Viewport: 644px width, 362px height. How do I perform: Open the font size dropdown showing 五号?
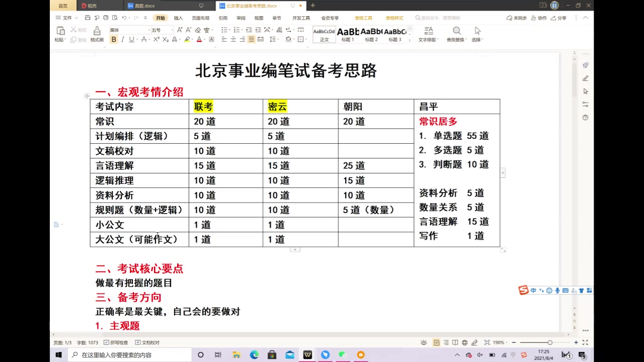click(171, 30)
